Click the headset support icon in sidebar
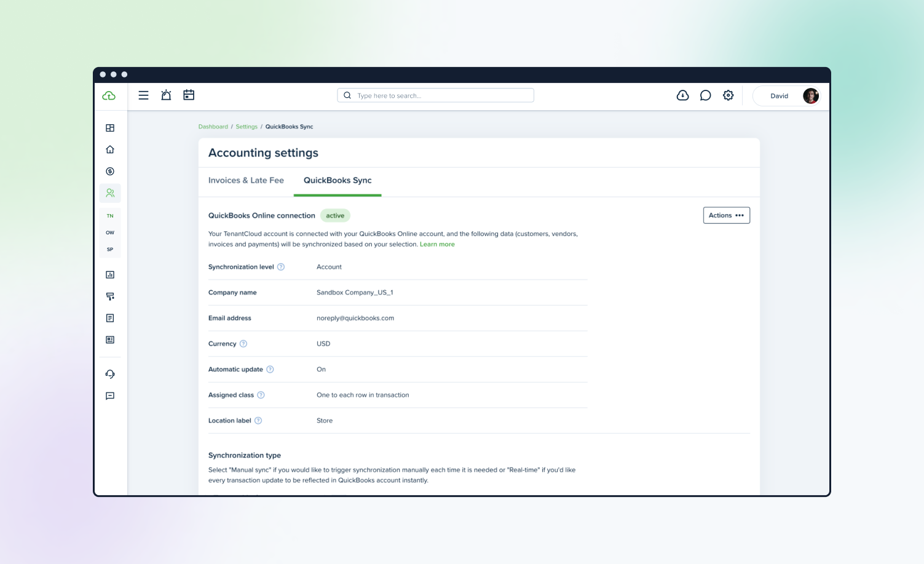The image size is (924, 564). (110, 374)
